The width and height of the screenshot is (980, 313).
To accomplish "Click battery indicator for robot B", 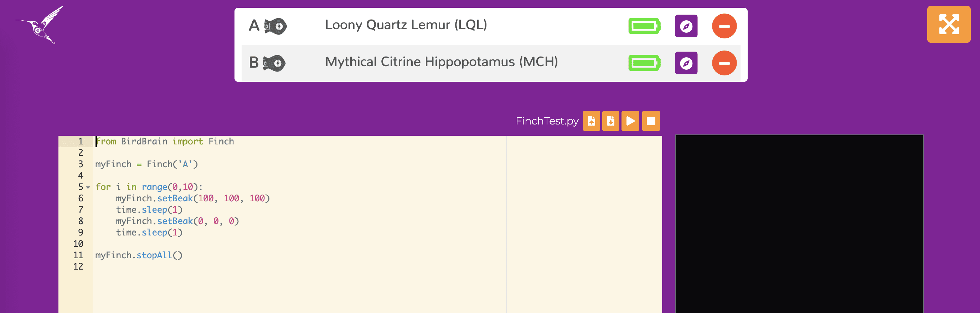I will tap(644, 63).
